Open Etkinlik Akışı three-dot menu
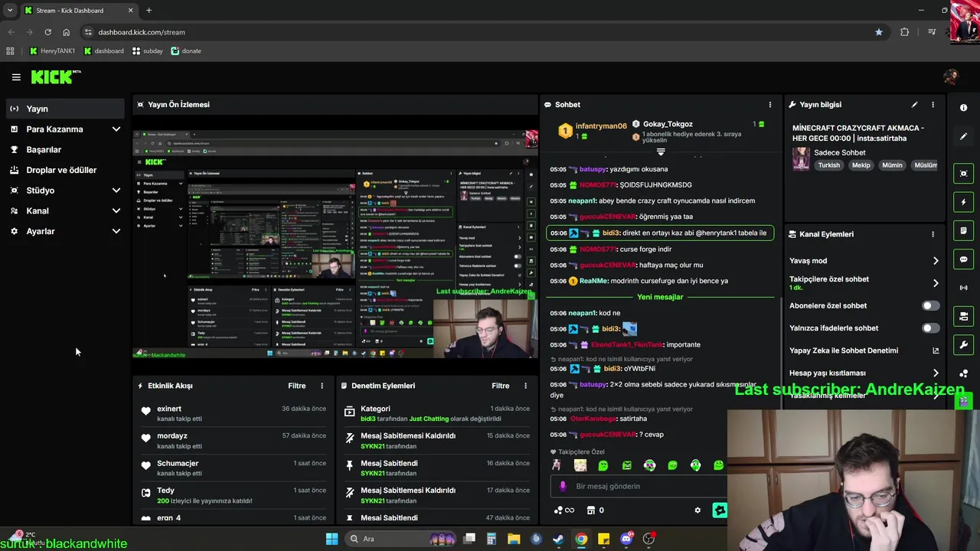The image size is (980, 551). click(322, 386)
